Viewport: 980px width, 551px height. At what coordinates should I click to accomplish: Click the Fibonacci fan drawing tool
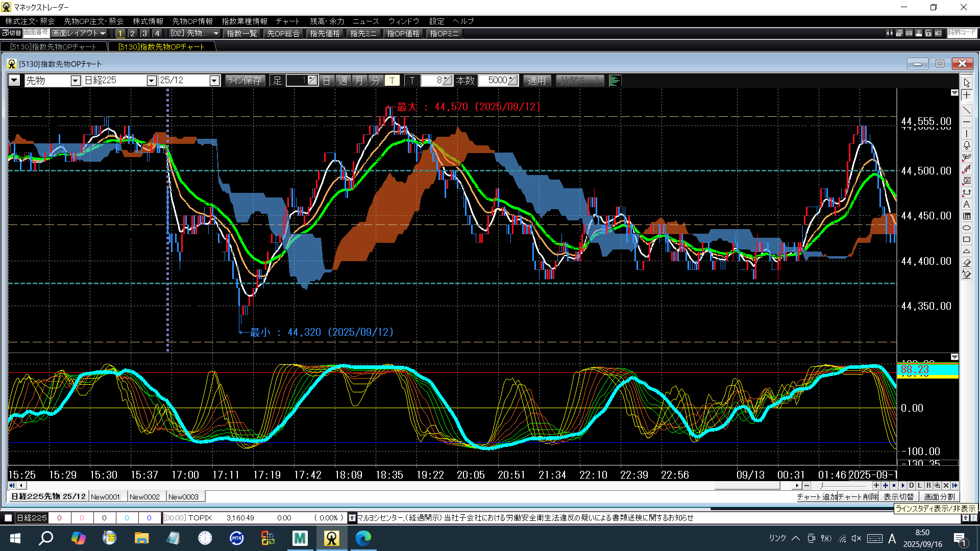[967, 157]
